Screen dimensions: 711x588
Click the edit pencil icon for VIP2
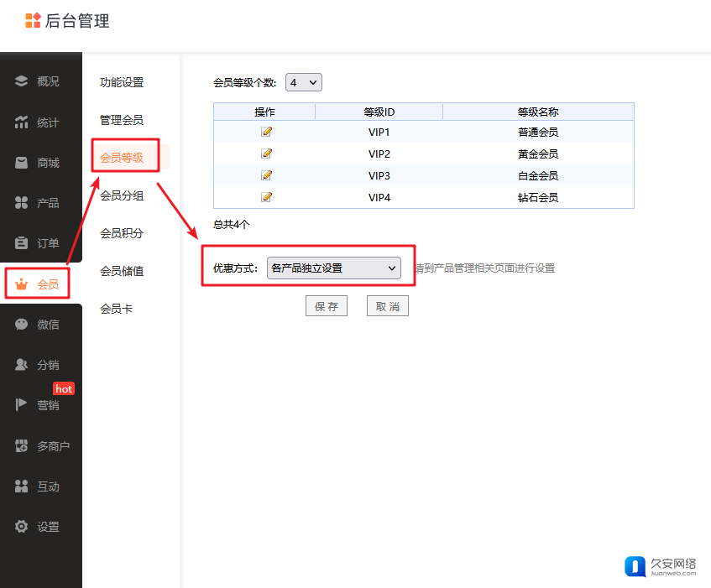(267, 154)
